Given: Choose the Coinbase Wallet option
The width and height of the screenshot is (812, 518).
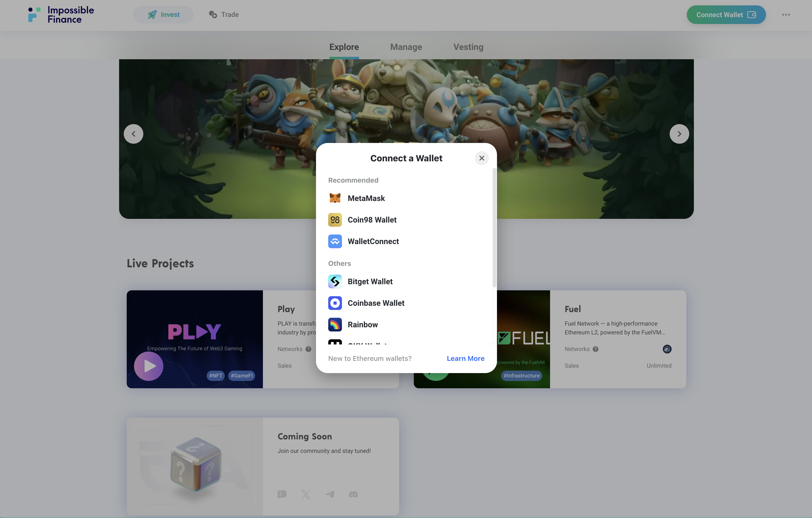Looking at the screenshot, I should [376, 303].
